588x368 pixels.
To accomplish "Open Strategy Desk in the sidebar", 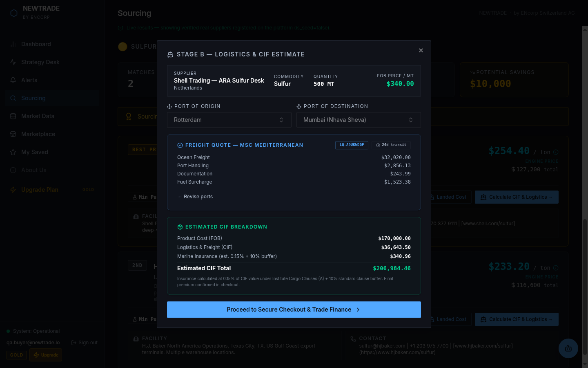I will click(52, 62).
